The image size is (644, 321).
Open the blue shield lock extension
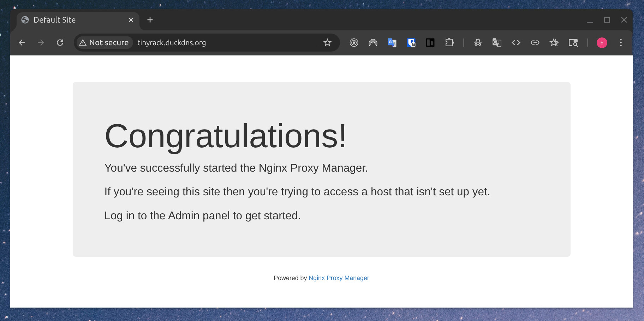coord(411,43)
